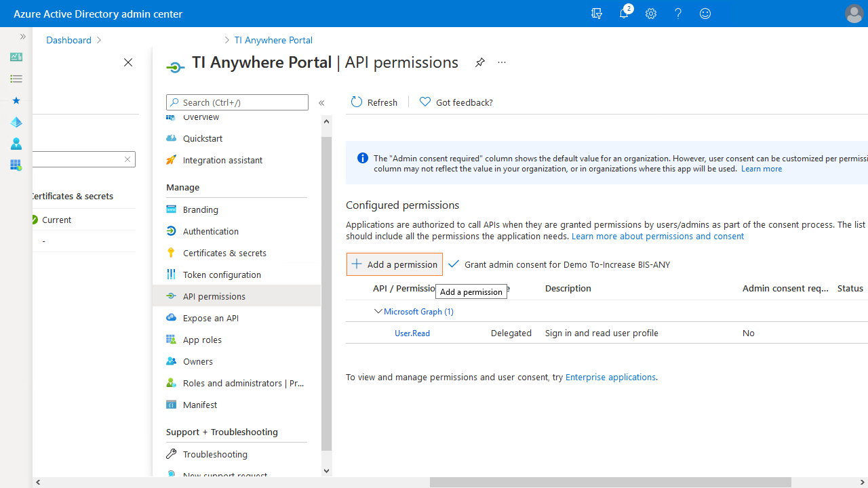
Task: Click 'Sign in and read user profile' description
Action: [x=601, y=333]
